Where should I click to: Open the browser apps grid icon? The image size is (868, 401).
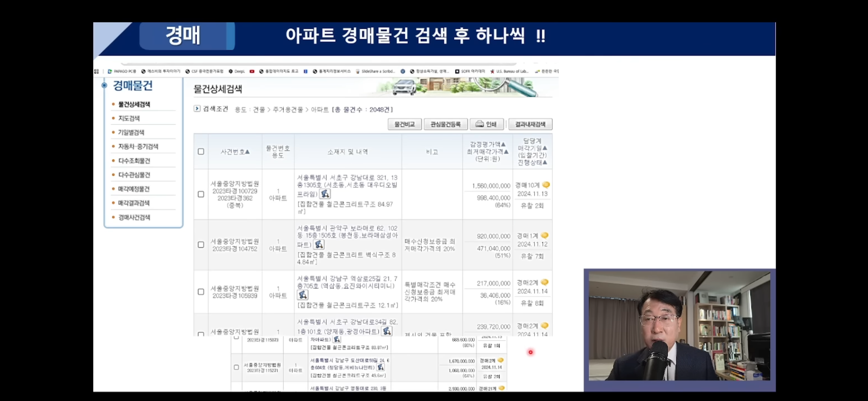click(x=97, y=71)
